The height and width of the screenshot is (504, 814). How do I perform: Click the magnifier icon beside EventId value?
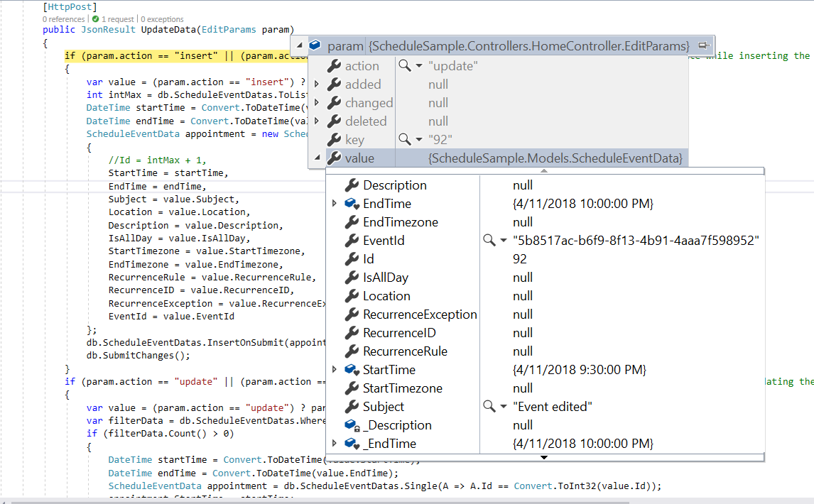point(489,240)
